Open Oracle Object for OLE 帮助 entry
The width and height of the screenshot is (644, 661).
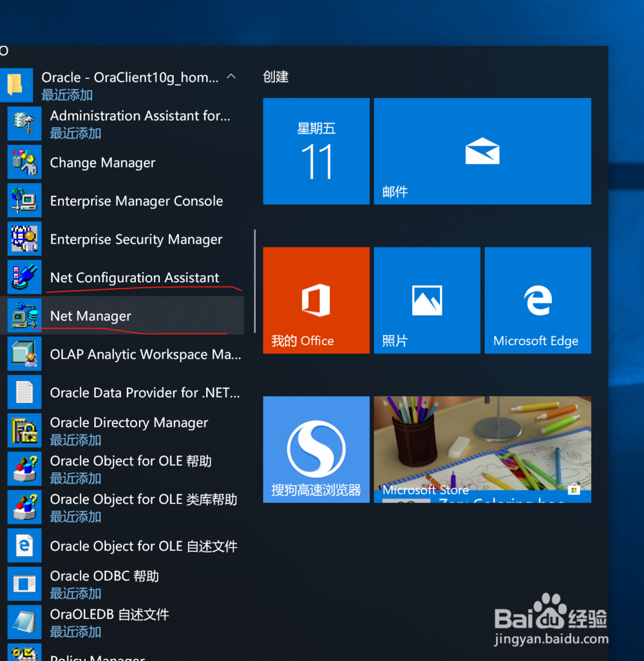[x=122, y=469]
